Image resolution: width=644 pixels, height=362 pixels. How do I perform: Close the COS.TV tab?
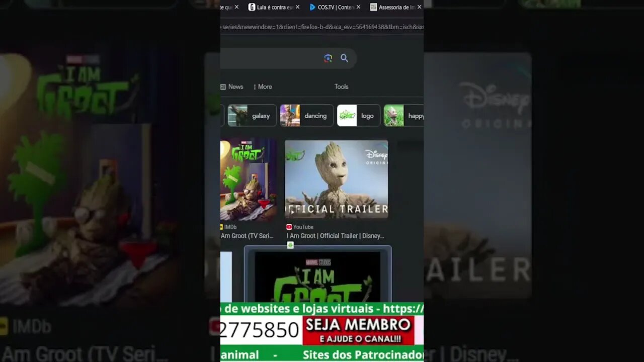(x=358, y=7)
